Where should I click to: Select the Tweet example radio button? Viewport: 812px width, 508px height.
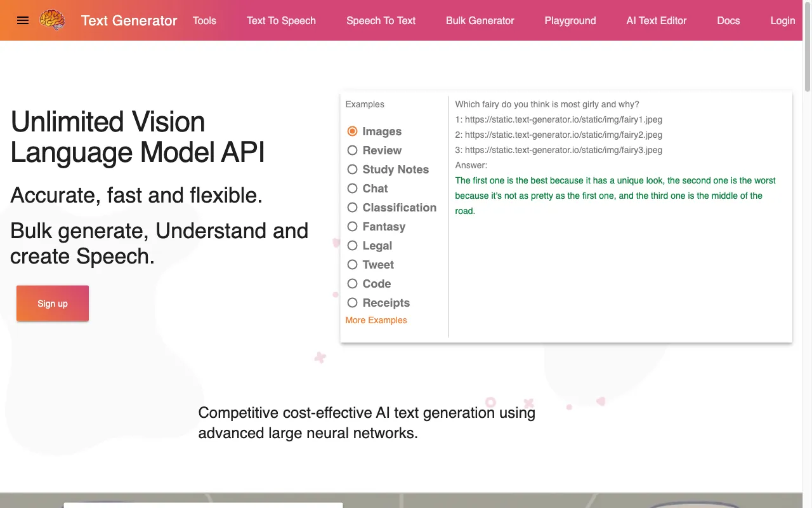(353, 265)
